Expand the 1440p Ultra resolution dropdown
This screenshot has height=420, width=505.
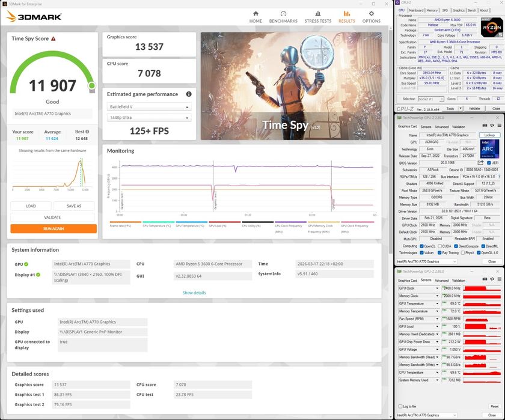point(149,118)
